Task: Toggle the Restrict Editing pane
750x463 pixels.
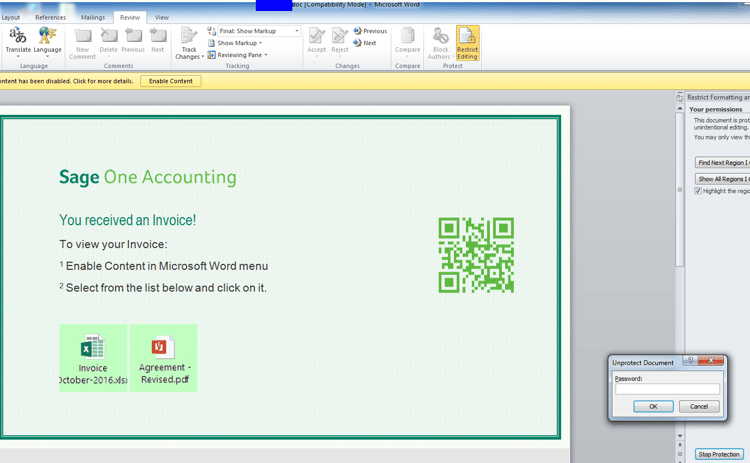Action: pyautogui.click(x=467, y=43)
